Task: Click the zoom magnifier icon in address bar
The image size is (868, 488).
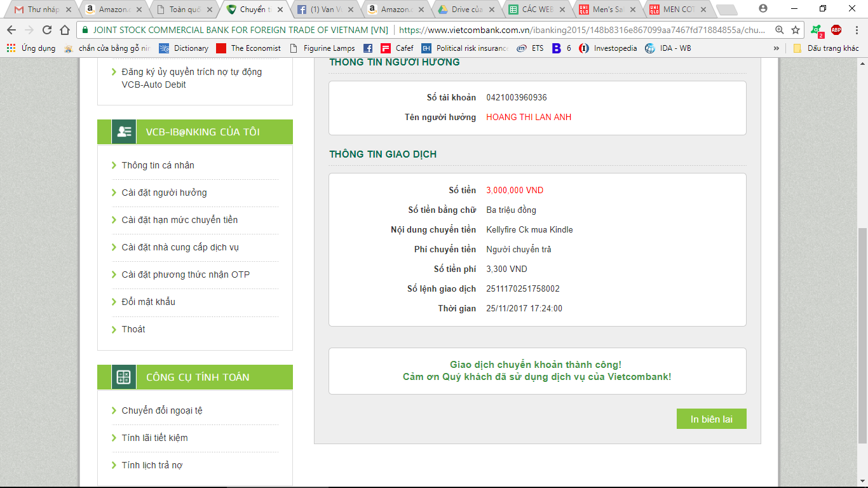Action: coord(779,30)
